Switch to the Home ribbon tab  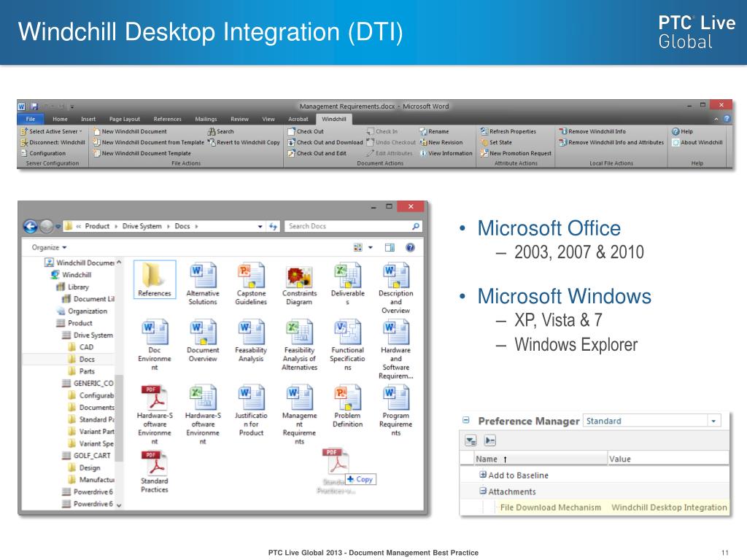coord(60,119)
